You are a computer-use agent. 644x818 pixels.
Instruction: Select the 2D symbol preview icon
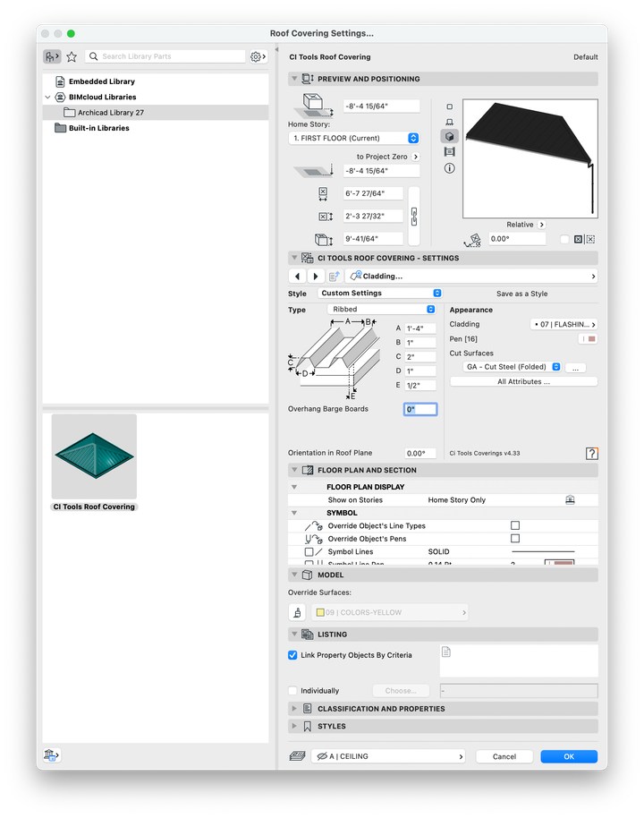tap(450, 107)
